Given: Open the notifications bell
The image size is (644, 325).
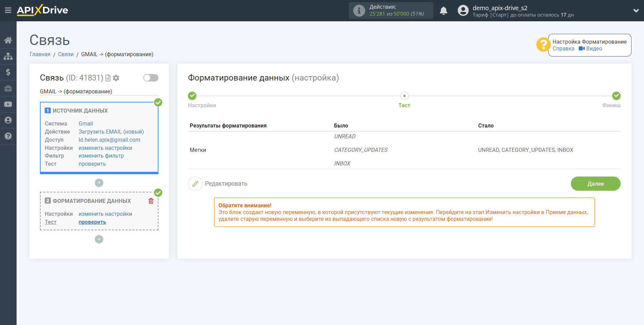Looking at the screenshot, I should pos(444,10).
